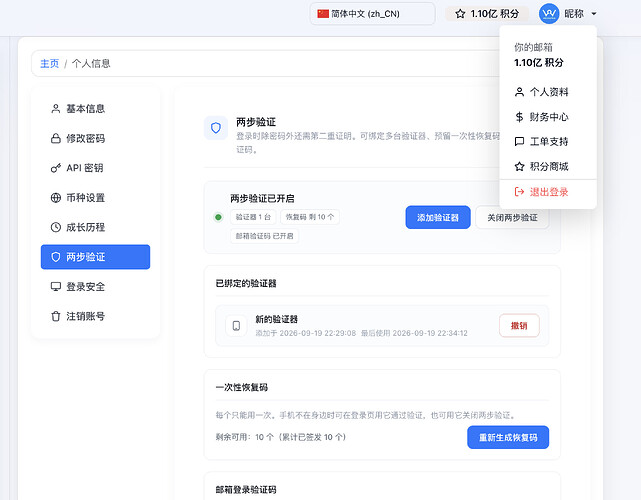
Task: Click the globe icon beside 币种设置
Action: pyautogui.click(x=56, y=198)
